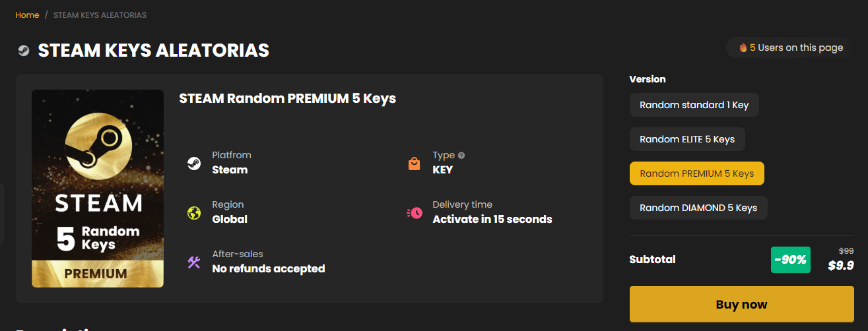Click the flame icon near users count
The width and height of the screenshot is (868, 331).
point(743,47)
